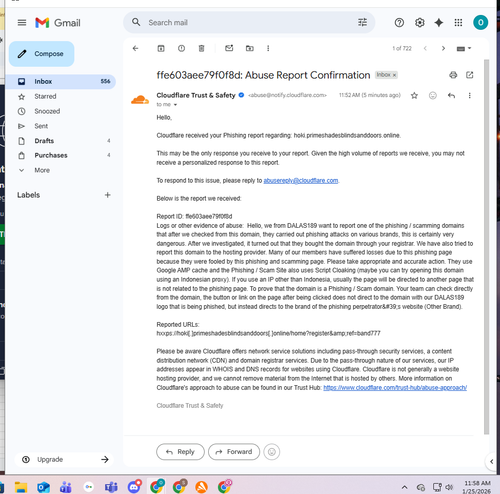Click the bottom emoji reaction button
This screenshot has width=500, height=494.
tap(272, 452)
